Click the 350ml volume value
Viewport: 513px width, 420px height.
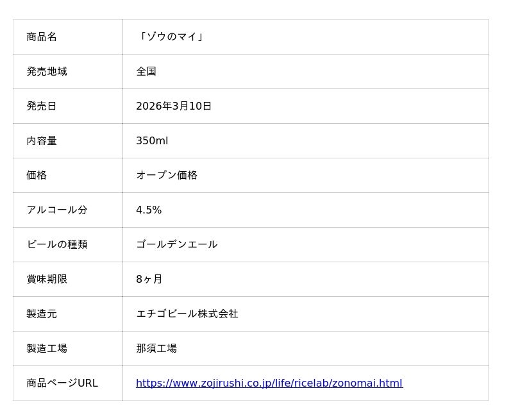click(x=152, y=140)
